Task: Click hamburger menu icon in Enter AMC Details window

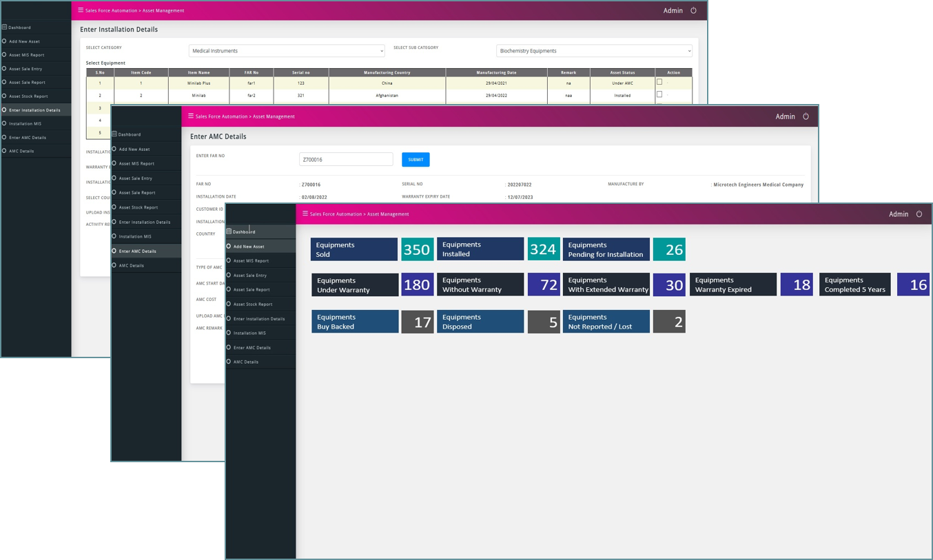Action: coord(191,116)
